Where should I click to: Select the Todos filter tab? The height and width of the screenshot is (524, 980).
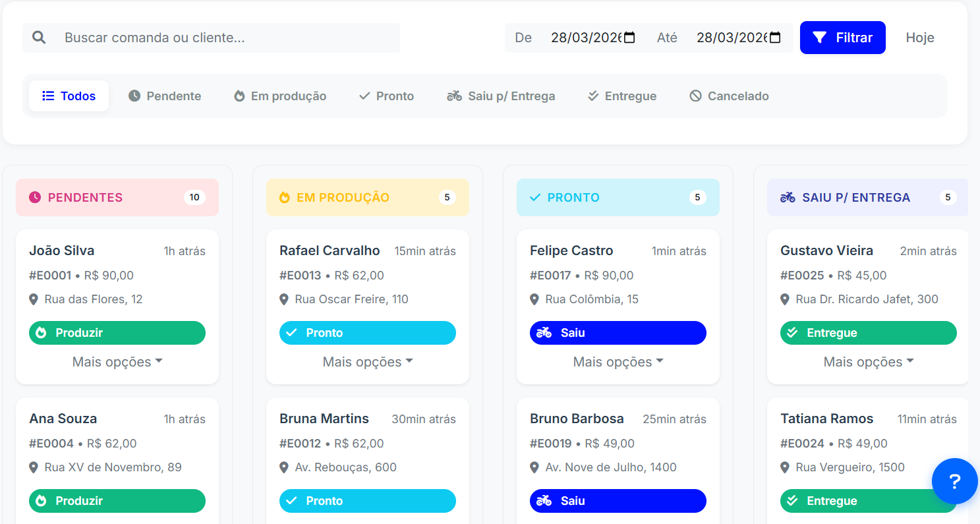69,96
